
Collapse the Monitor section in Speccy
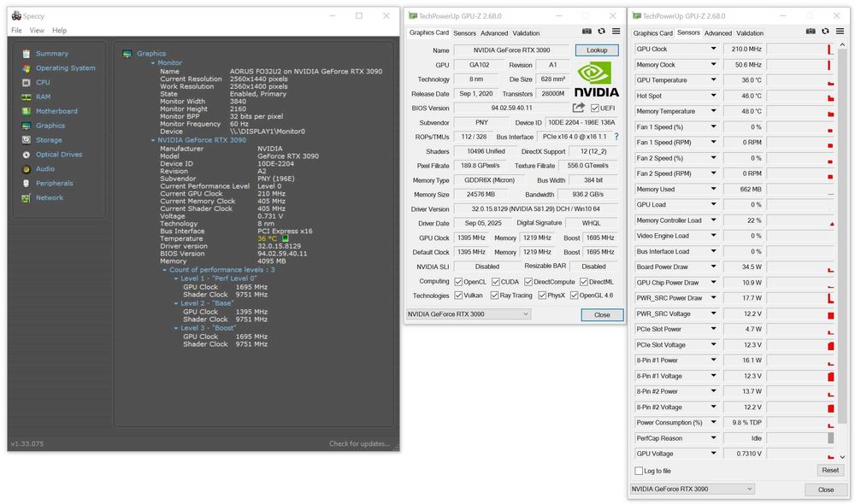pos(153,62)
